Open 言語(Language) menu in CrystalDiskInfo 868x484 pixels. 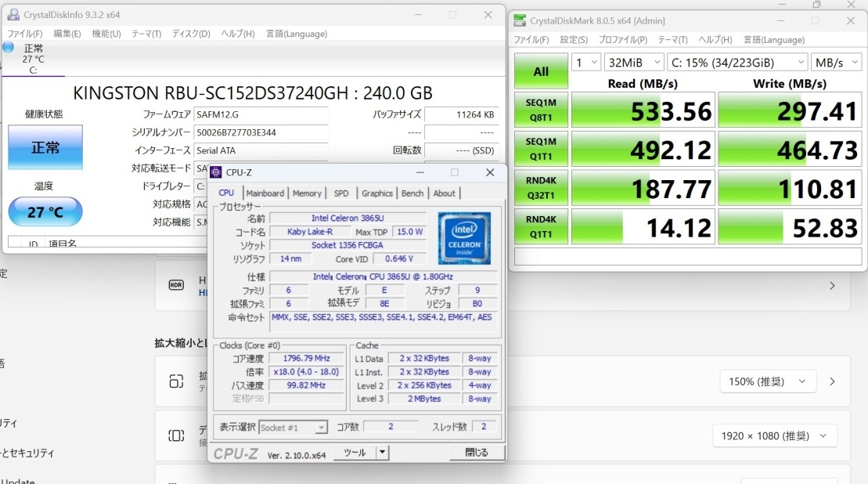pyautogui.click(x=297, y=34)
